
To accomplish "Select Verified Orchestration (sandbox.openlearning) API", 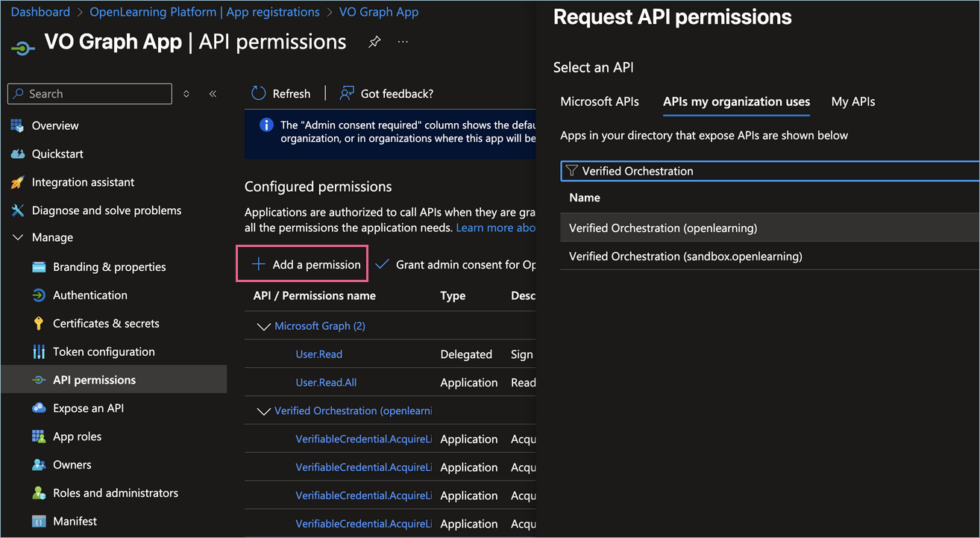I will (685, 256).
